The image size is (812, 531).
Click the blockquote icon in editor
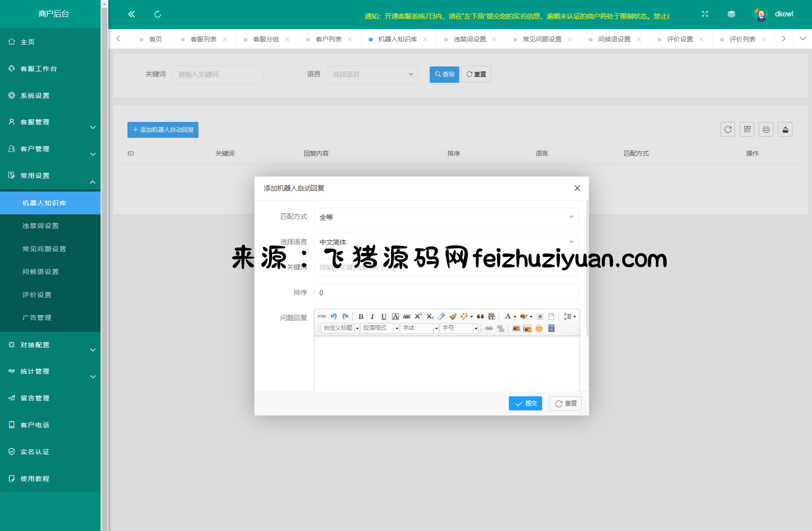480,317
